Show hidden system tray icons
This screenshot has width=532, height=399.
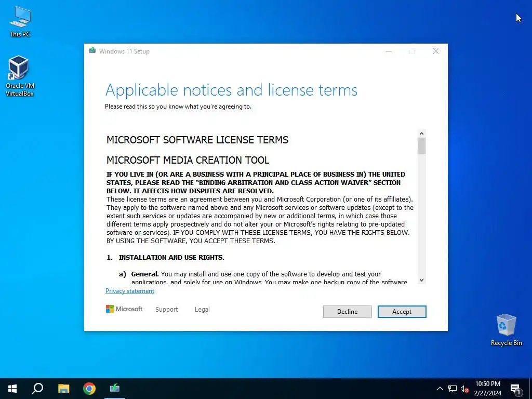[x=440, y=389]
